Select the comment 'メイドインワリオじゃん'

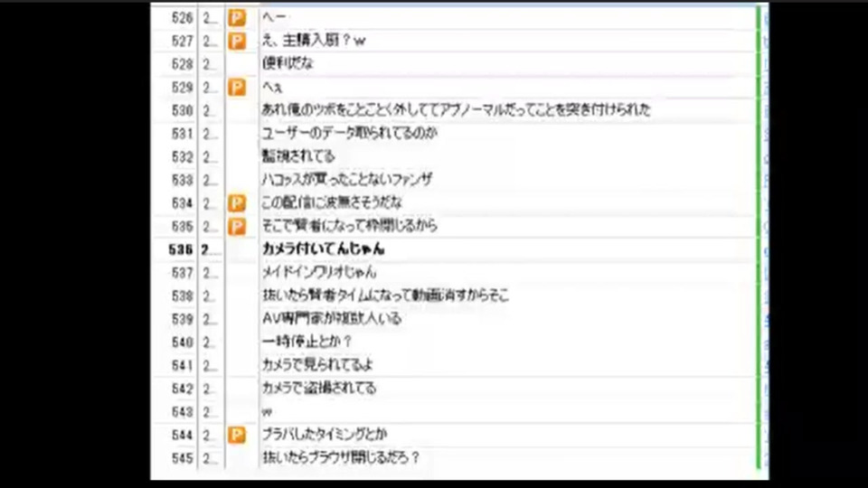pos(319,272)
